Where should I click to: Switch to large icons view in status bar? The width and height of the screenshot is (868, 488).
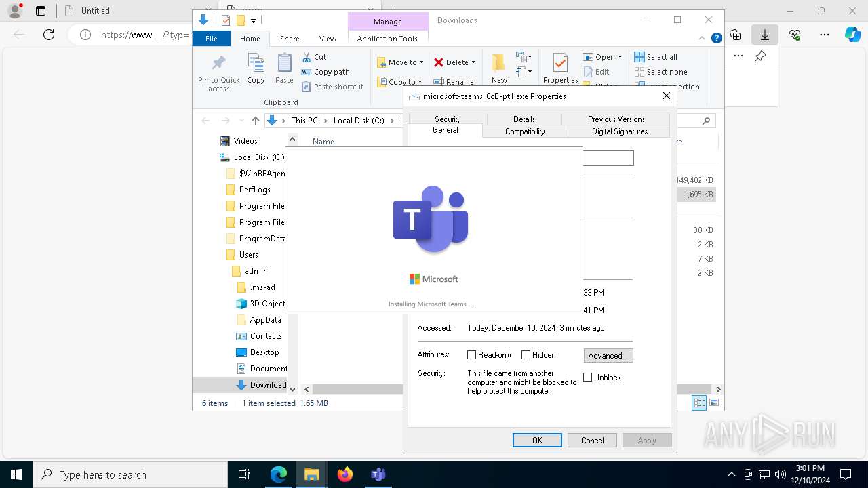[x=714, y=403]
